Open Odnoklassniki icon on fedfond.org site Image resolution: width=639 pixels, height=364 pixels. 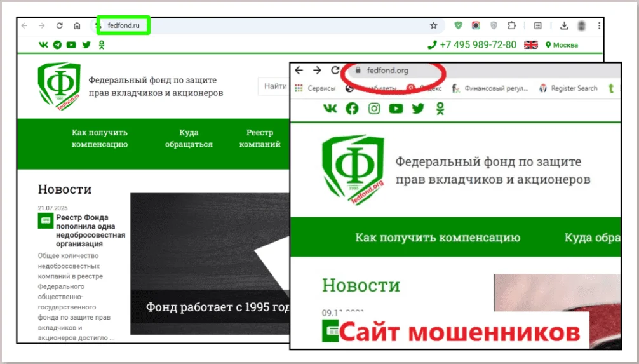pos(440,109)
